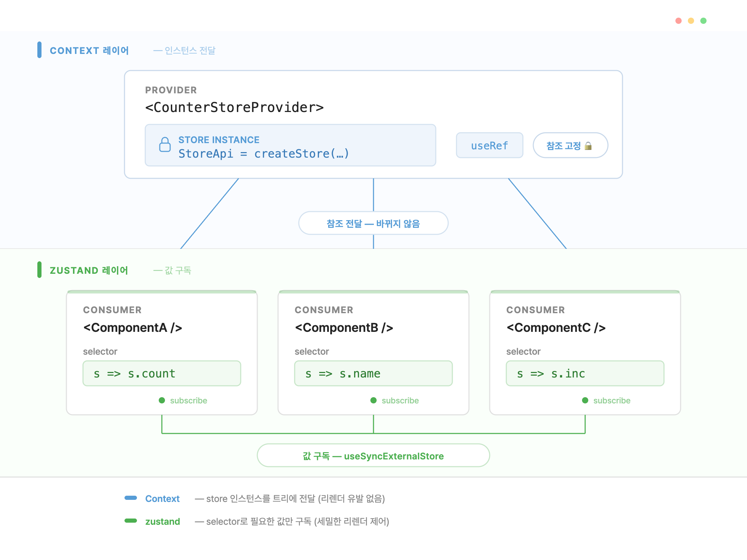The height and width of the screenshot is (560, 747).
Task: Click the useRef badge
Action: tap(489, 146)
